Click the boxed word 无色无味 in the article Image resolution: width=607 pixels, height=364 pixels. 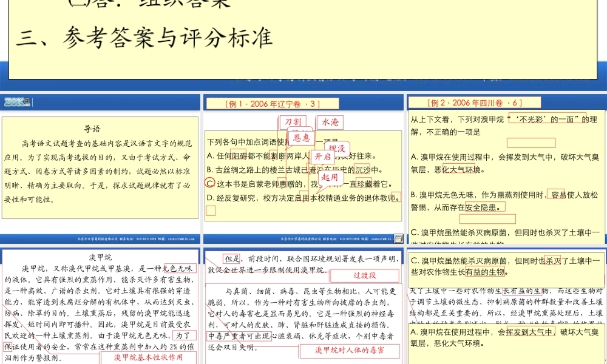point(180,268)
